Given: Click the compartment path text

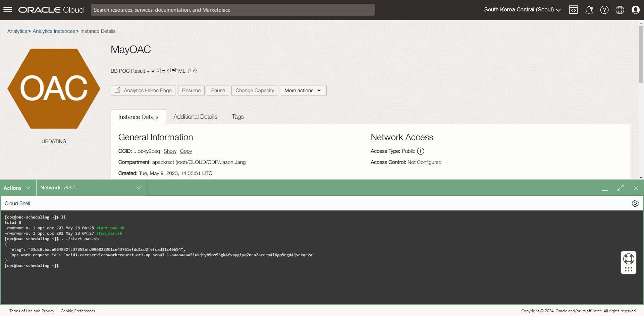Looking at the screenshot, I should point(199,162).
